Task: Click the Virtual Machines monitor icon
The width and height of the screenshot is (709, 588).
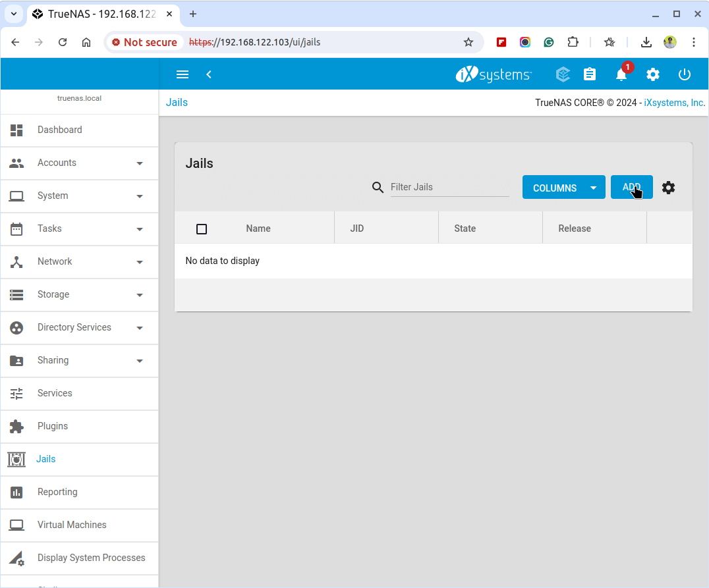Action: pos(16,525)
